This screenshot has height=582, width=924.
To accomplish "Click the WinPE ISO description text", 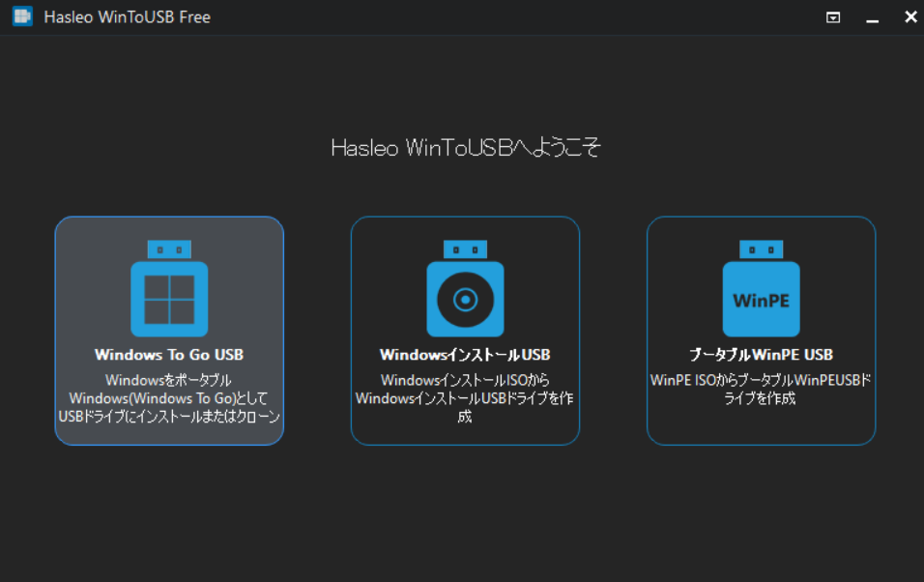I will point(761,387).
